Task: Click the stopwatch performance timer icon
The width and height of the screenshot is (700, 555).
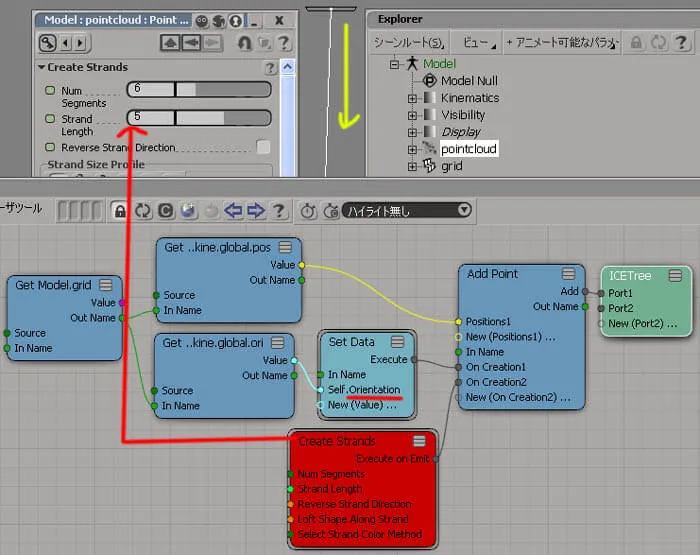Action: pos(308,211)
